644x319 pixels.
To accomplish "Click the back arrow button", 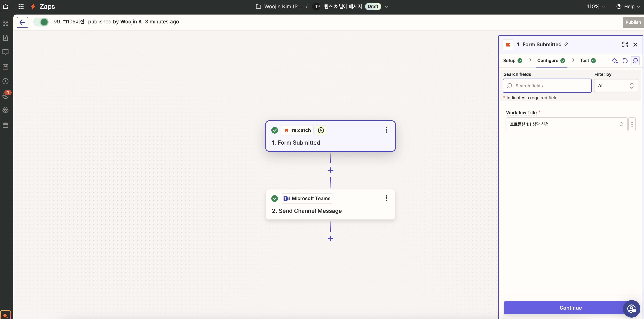I will coord(22,22).
